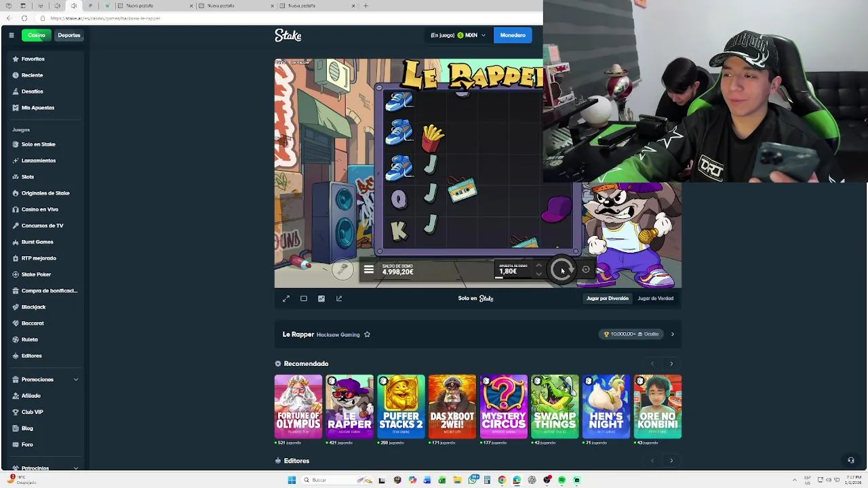Switch to the Deportes section
Image resolution: width=868 pixels, height=488 pixels.
pyautogui.click(x=68, y=35)
